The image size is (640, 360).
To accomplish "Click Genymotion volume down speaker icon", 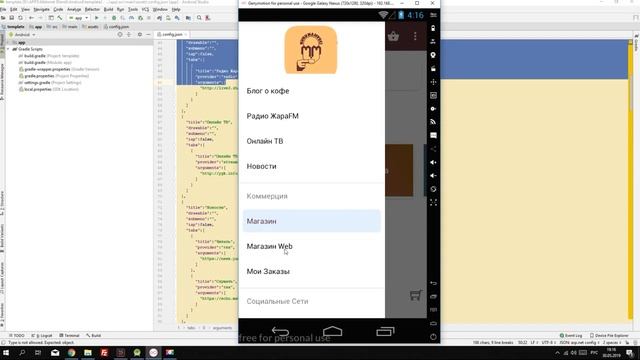I will click(433, 176).
